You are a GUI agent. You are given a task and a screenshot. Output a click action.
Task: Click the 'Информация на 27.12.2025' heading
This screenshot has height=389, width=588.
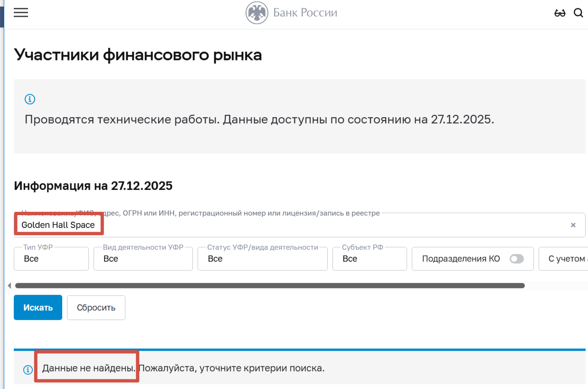point(93,186)
